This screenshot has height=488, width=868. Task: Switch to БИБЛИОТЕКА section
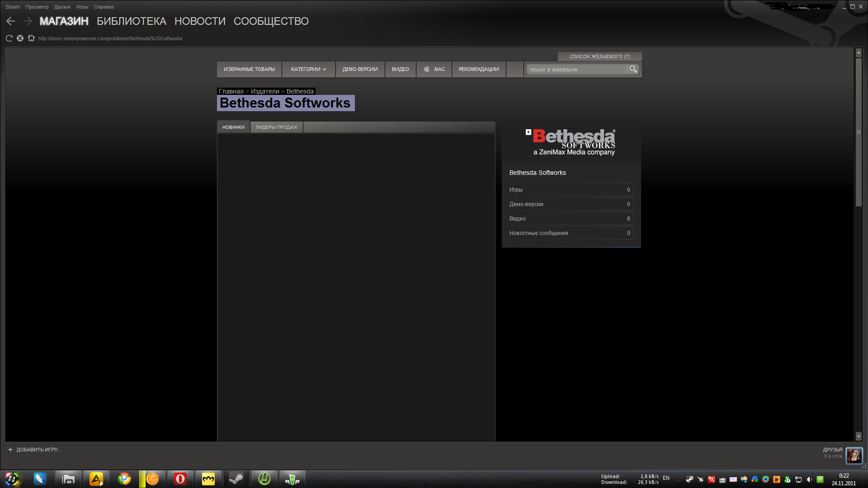click(132, 21)
